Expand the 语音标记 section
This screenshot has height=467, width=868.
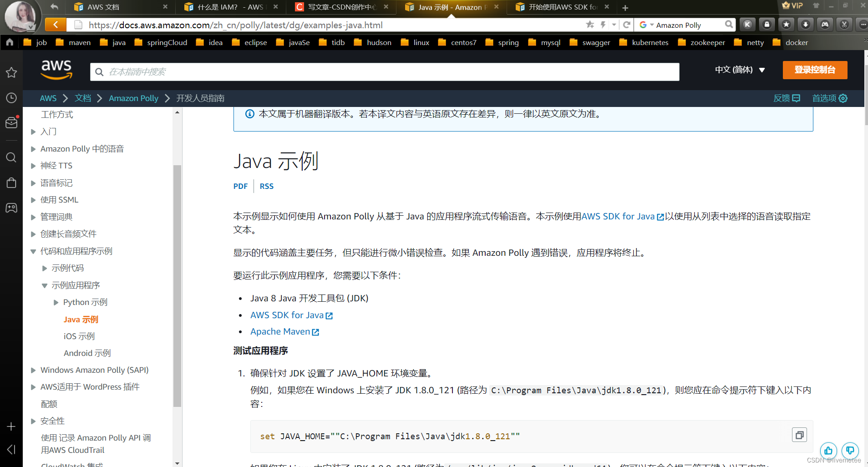click(x=33, y=183)
